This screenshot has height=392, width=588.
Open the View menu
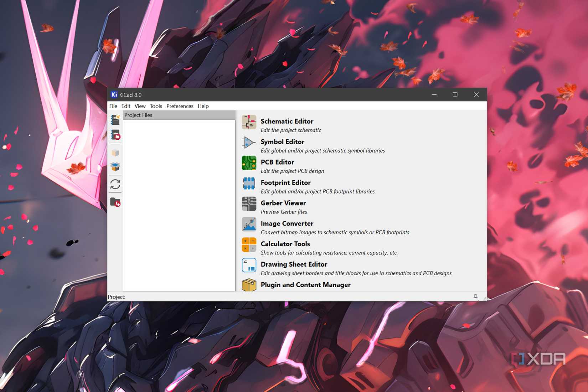140,106
